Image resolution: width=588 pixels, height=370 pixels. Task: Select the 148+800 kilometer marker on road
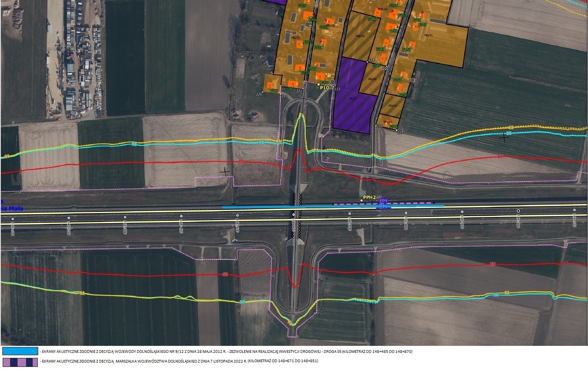coord(406,213)
